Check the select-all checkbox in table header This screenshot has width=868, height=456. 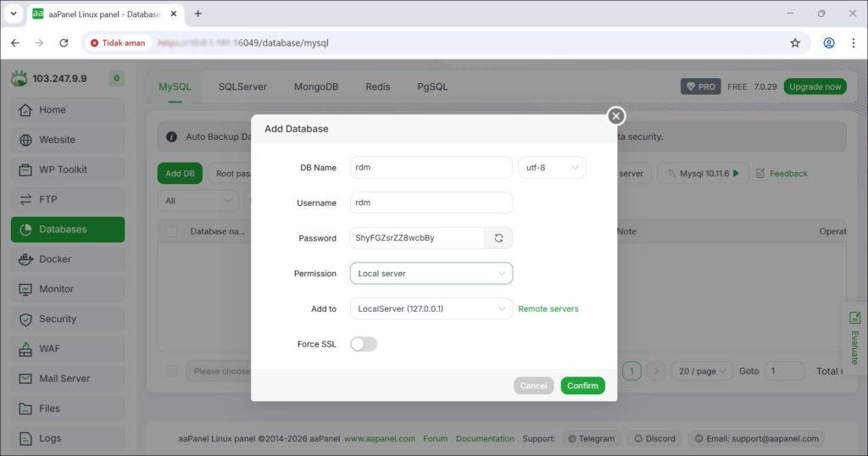tap(171, 231)
